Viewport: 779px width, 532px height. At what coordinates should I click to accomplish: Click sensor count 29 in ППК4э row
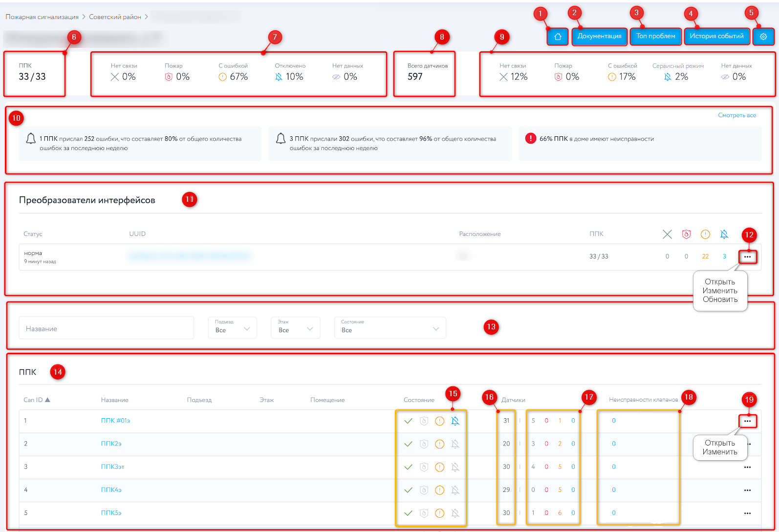click(x=506, y=489)
